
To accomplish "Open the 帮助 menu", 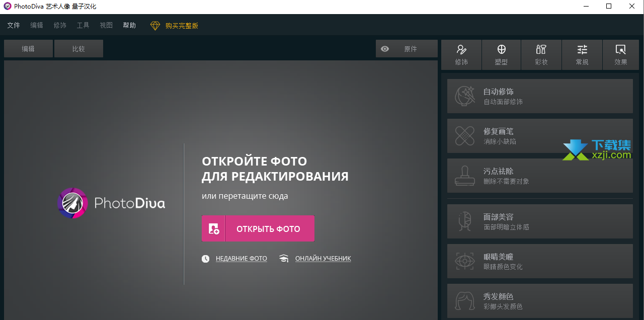I will [x=129, y=25].
